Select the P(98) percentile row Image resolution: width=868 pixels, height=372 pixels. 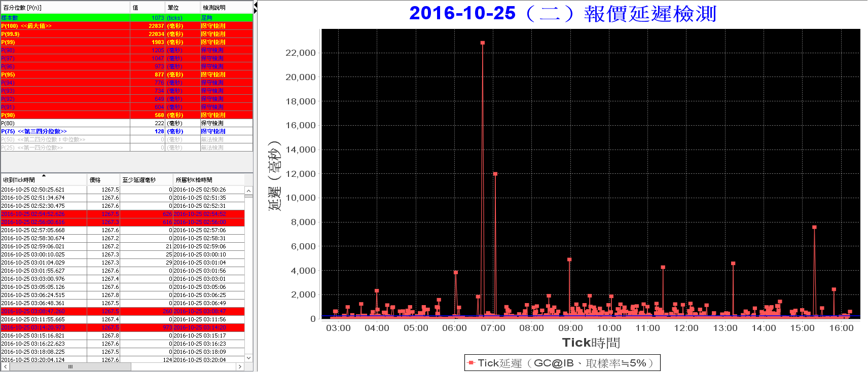pos(127,50)
